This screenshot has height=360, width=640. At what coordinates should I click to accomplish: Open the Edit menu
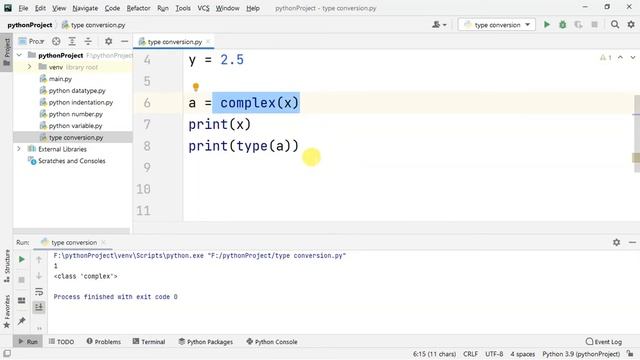coord(40,8)
